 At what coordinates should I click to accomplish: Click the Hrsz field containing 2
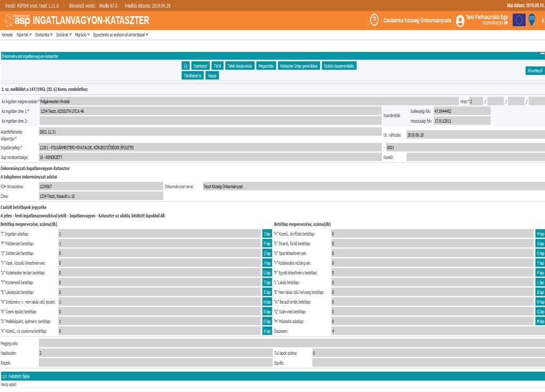[x=476, y=102]
